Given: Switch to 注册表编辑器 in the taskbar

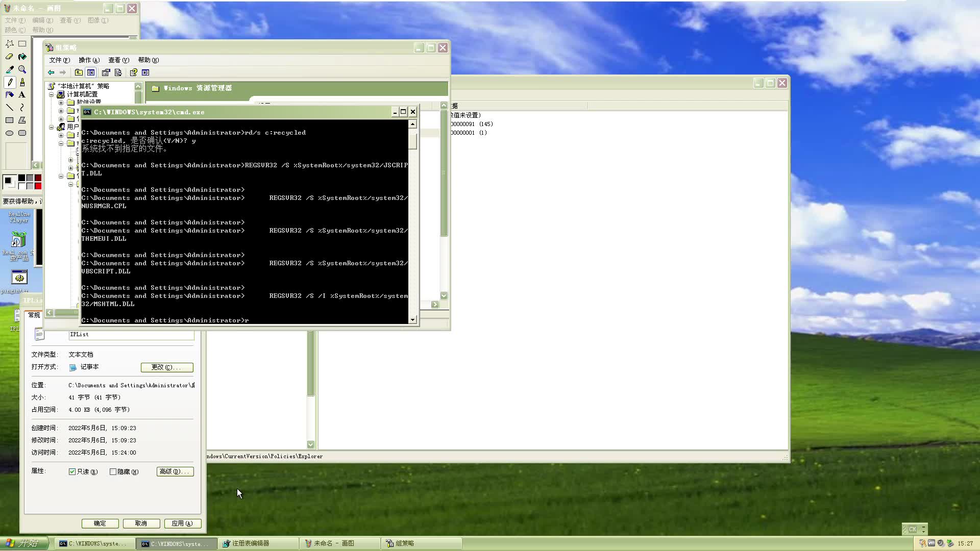Looking at the screenshot, I should tap(258, 543).
